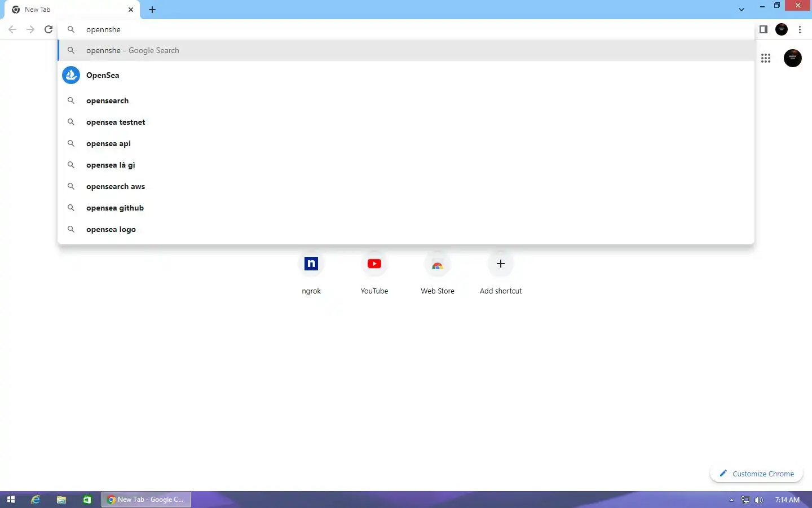Pick the 'opensea là gì' suggestion

click(x=406, y=165)
